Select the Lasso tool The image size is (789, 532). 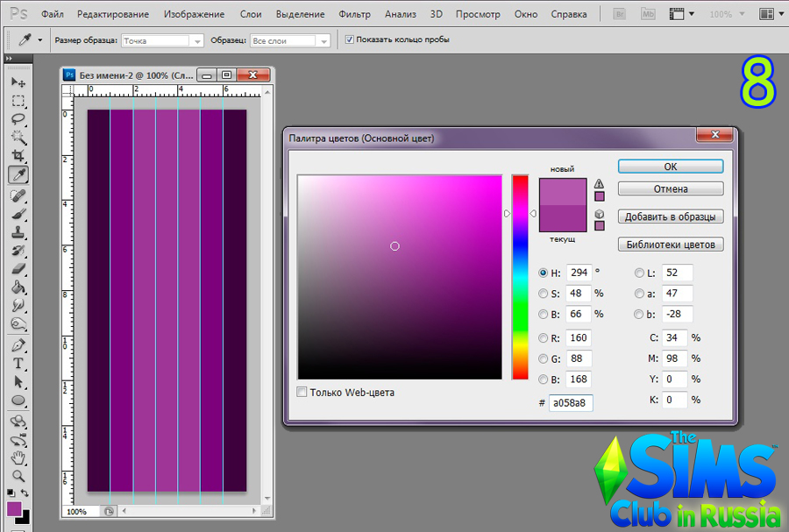click(x=18, y=119)
